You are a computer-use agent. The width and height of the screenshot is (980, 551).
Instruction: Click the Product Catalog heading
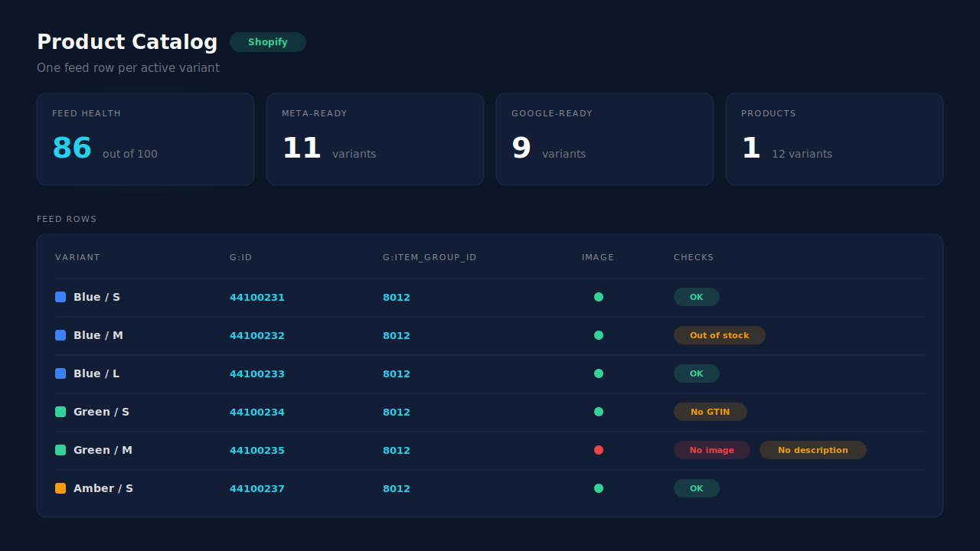coord(127,42)
